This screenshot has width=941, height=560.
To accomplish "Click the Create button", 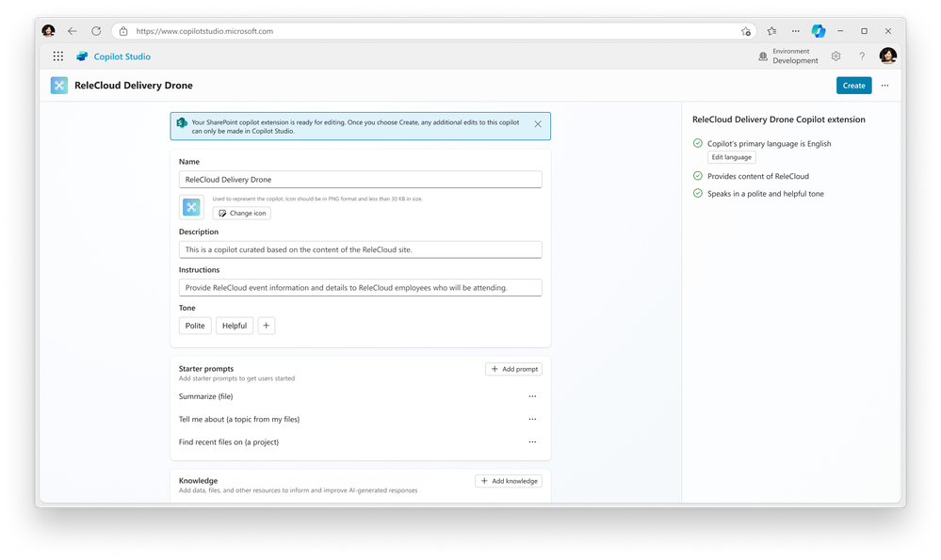I will [853, 85].
